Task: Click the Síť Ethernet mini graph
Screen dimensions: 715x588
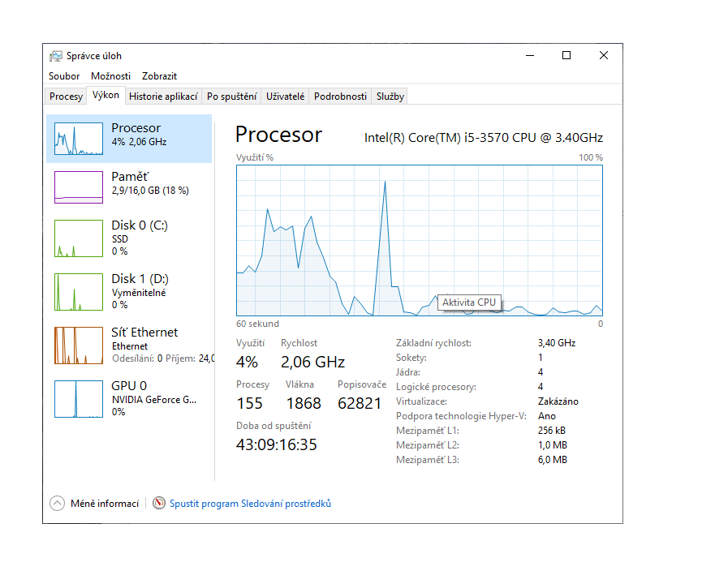Action: tap(79, 345)
